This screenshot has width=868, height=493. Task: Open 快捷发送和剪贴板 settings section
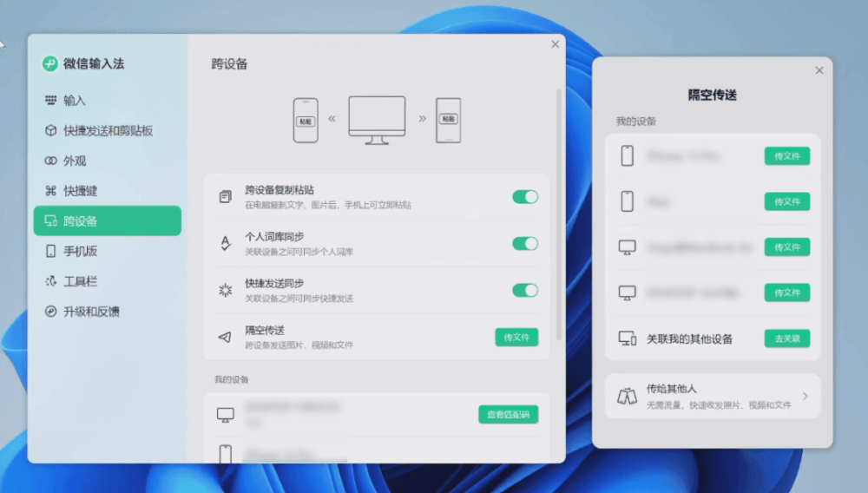point(108,130)
